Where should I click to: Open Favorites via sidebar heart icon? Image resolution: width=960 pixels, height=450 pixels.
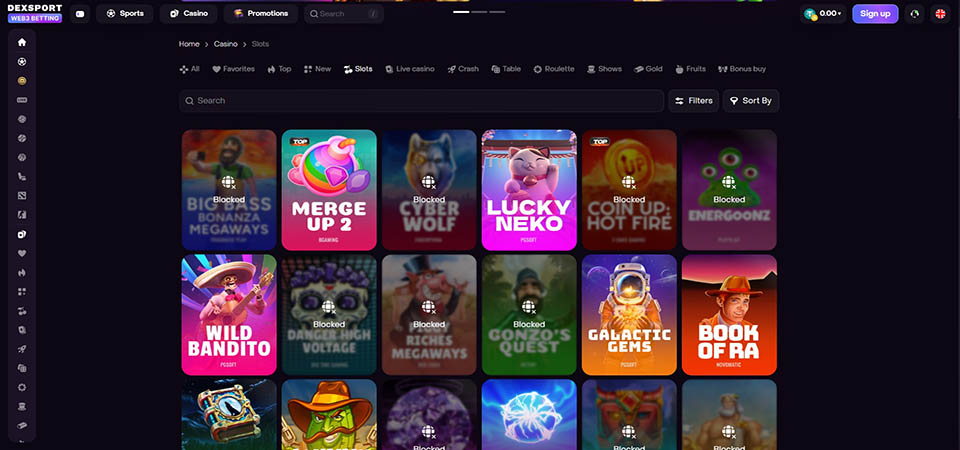click(22, 253)
